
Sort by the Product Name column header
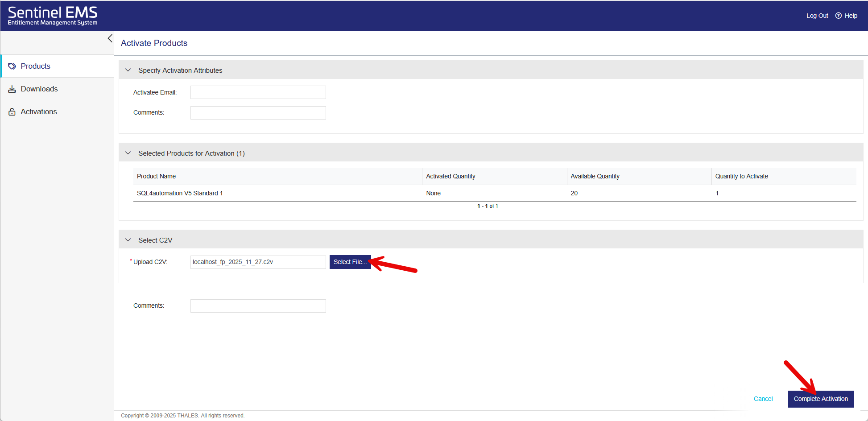pyautogui.click(x=277, y=176)
